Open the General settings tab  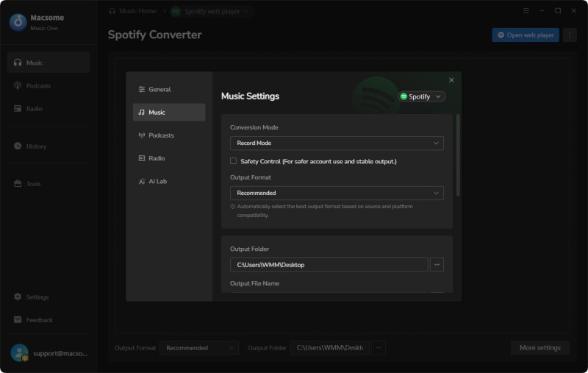click(x=169, y=89)
